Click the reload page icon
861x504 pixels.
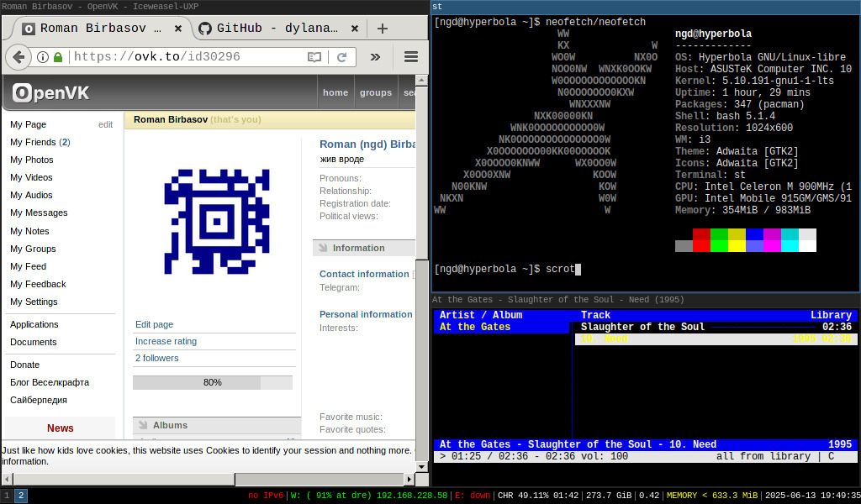pyautogui.click(x=341, y=57)
